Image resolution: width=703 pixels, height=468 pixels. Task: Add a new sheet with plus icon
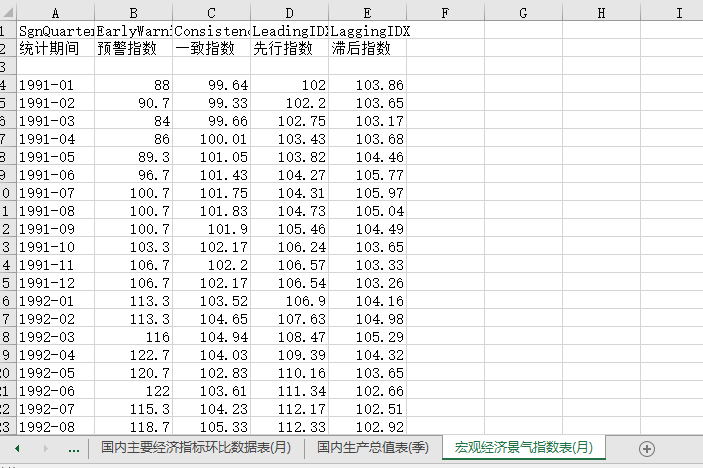pos(647,449)
